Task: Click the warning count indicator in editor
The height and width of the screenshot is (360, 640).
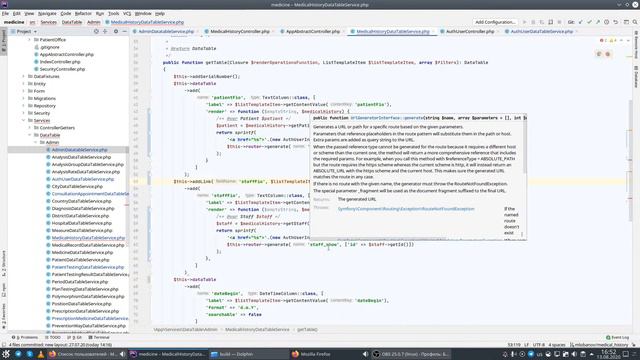Action: (613, 40)
